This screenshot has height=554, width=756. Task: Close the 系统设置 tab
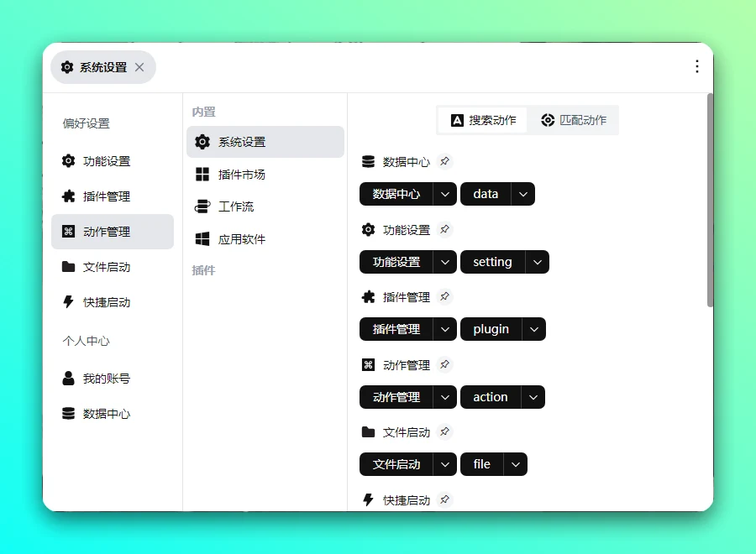tap(138, 67)
